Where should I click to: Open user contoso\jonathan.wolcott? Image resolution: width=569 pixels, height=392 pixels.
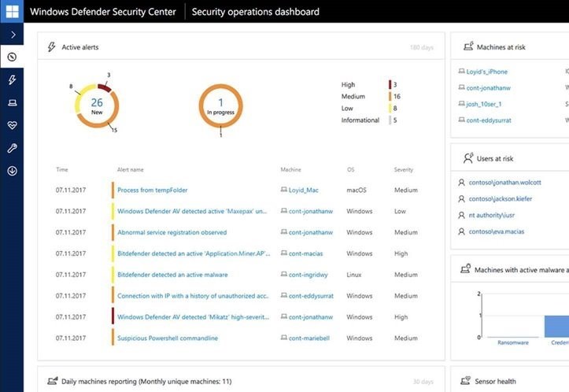point(504,183)
